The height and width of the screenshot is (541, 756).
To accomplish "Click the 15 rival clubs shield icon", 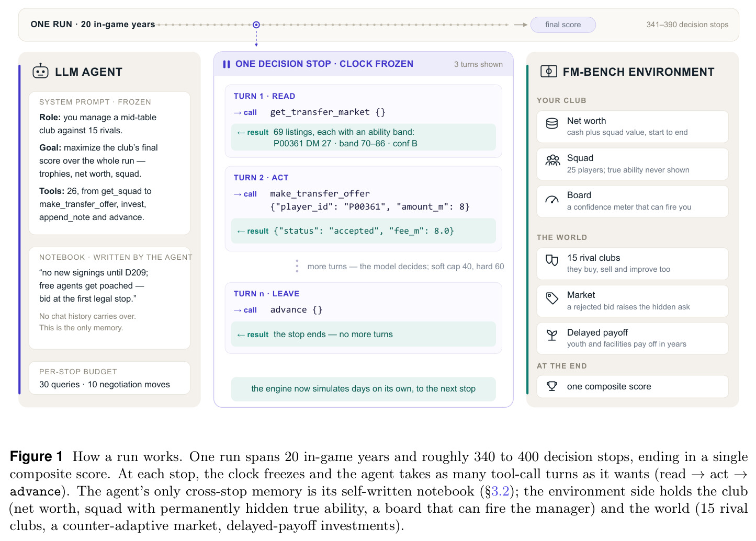I will tap(552, 260).
